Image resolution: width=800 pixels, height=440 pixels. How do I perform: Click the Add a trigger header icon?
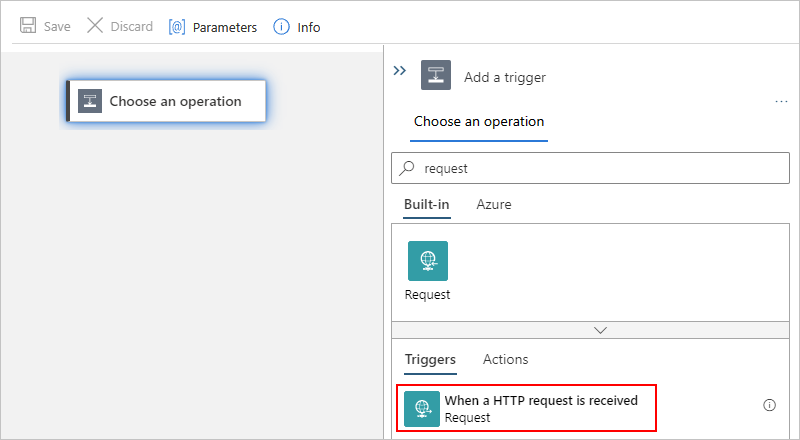click(435, 76)
